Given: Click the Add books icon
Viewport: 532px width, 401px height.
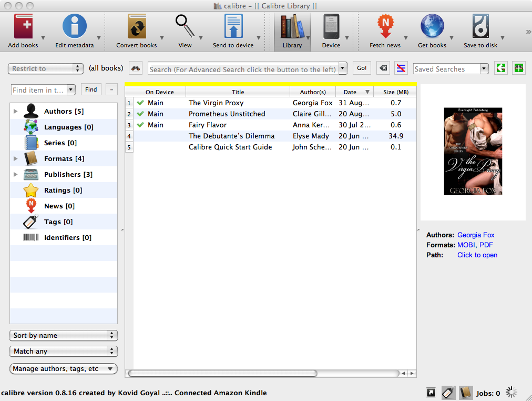Looking at the screenshot, I should pyautogui.click(x=23, y=27).
